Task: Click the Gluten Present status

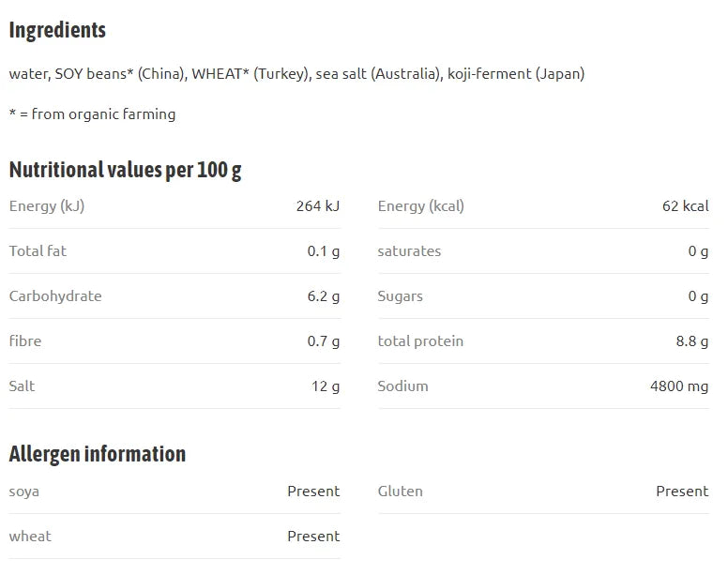Action: point(683,492)
